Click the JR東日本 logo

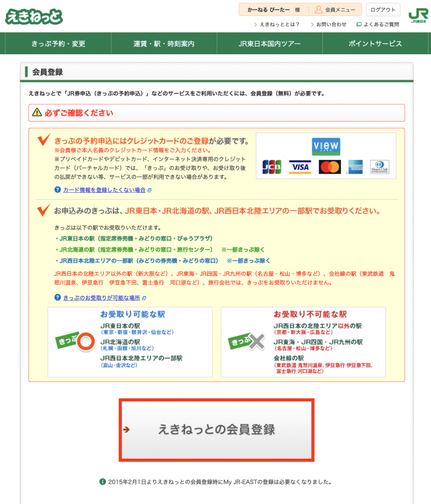click(x=418, y=15)
